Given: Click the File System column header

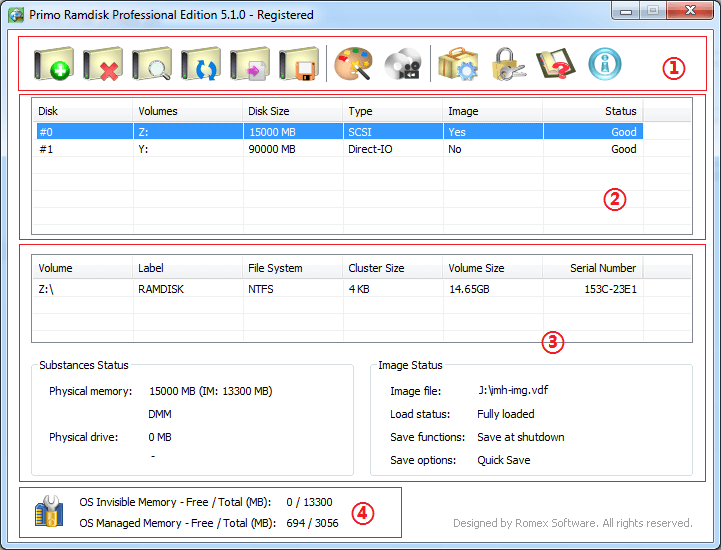Looking at the screenshot, I should [293, 268].
